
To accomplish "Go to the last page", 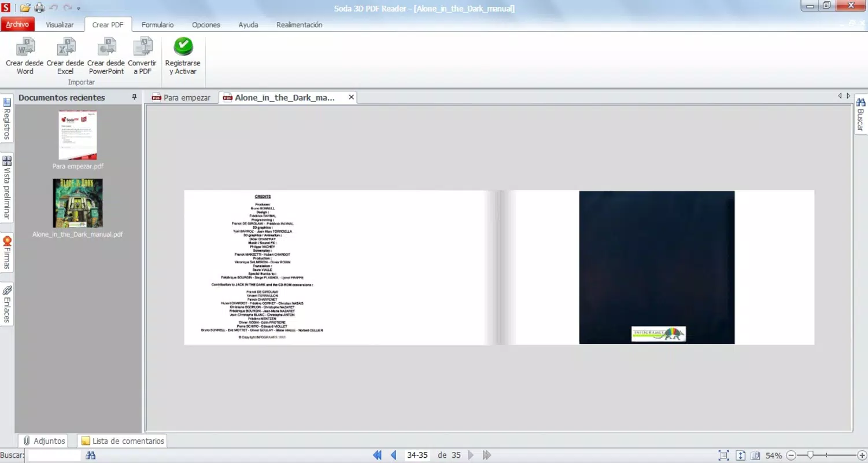I will point(487,455).
